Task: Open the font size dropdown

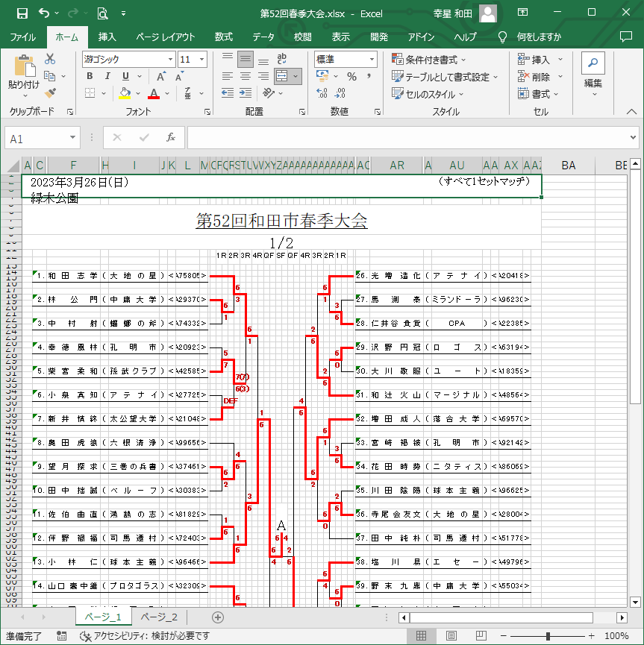Action: pos(201,59)
